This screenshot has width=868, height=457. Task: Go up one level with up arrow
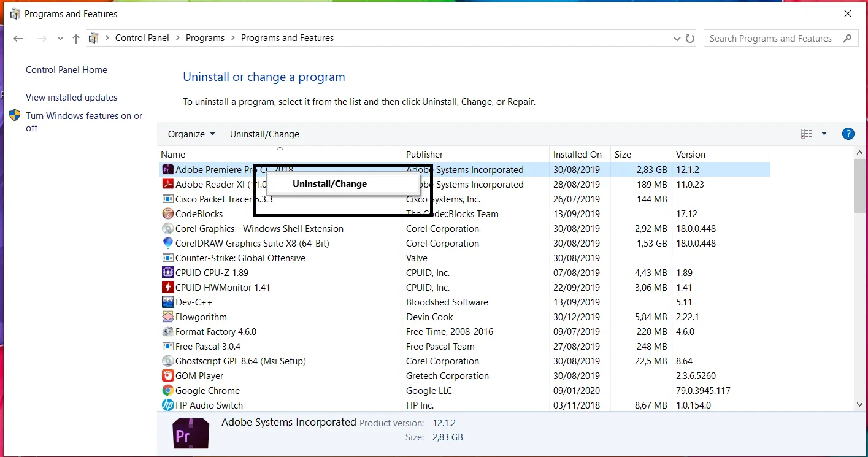[76, 39]
